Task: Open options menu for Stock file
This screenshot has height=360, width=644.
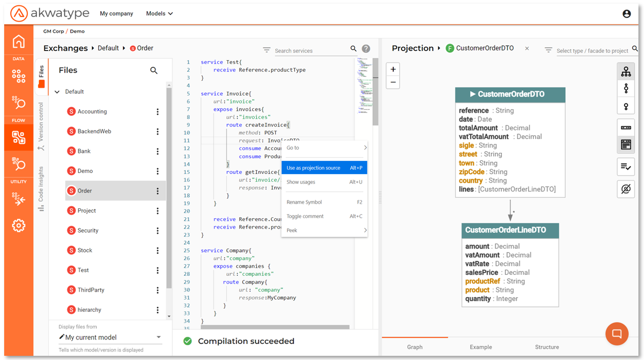Action: (x=158, y=250)
